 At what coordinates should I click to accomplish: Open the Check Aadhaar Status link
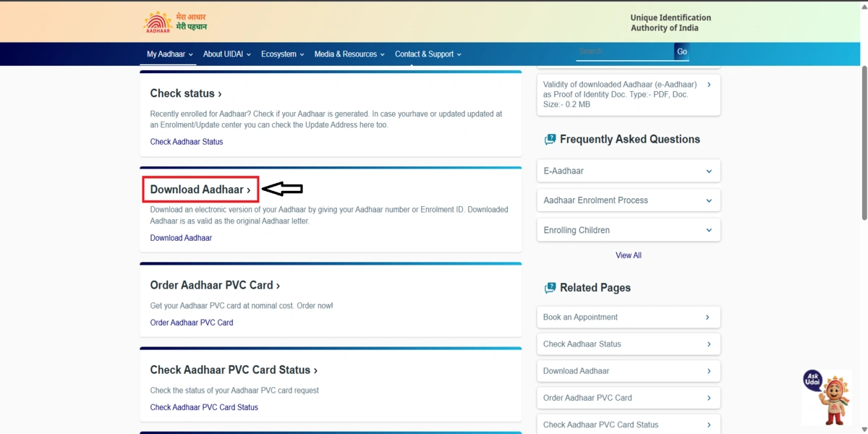186,141
